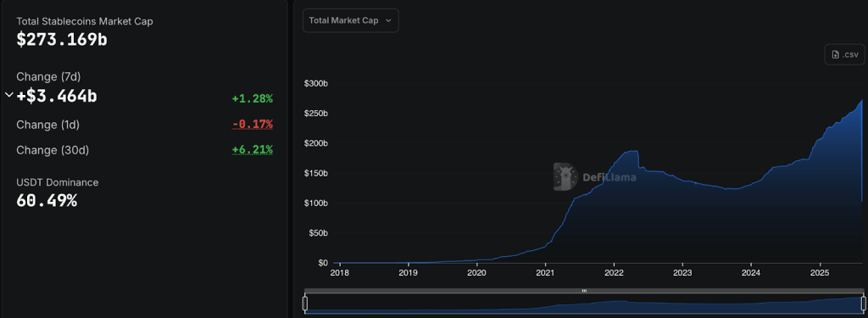
Task: Click the center grip on range bar
Action: pos(584,291)
